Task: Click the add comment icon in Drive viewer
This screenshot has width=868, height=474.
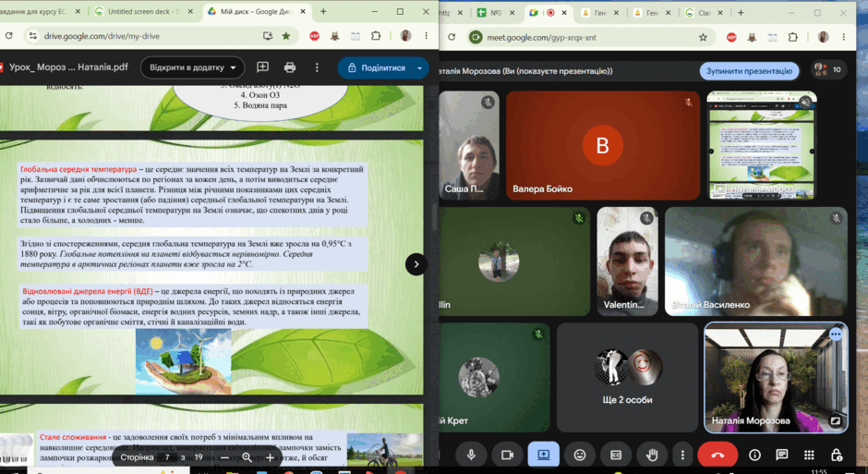Action: pyautogui.click(x=262, y=67)
